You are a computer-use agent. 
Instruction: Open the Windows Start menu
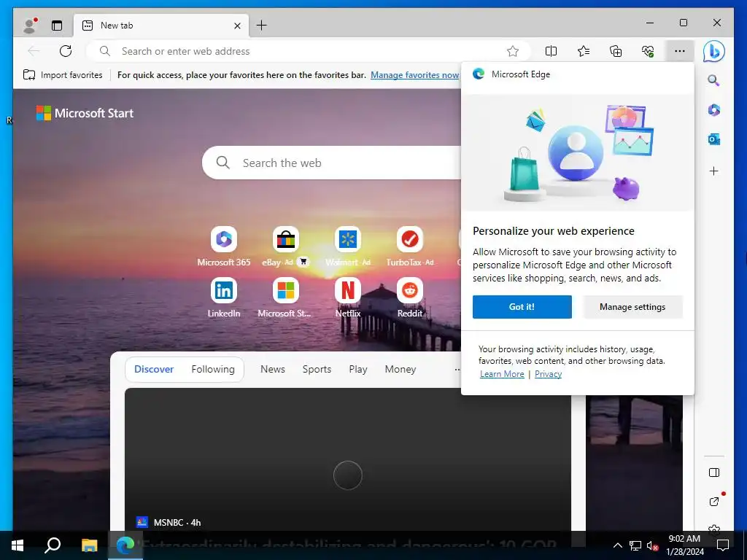pyautogui.click(x=18, y=545)
